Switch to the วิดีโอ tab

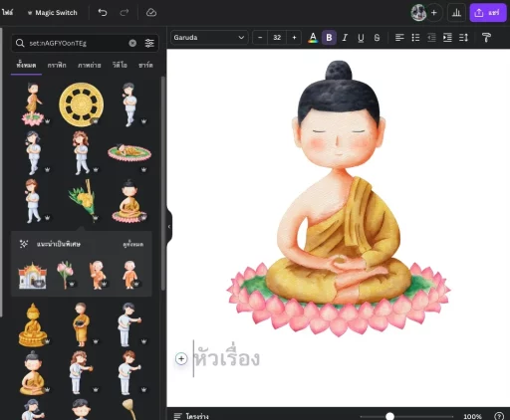coord(120,66)
